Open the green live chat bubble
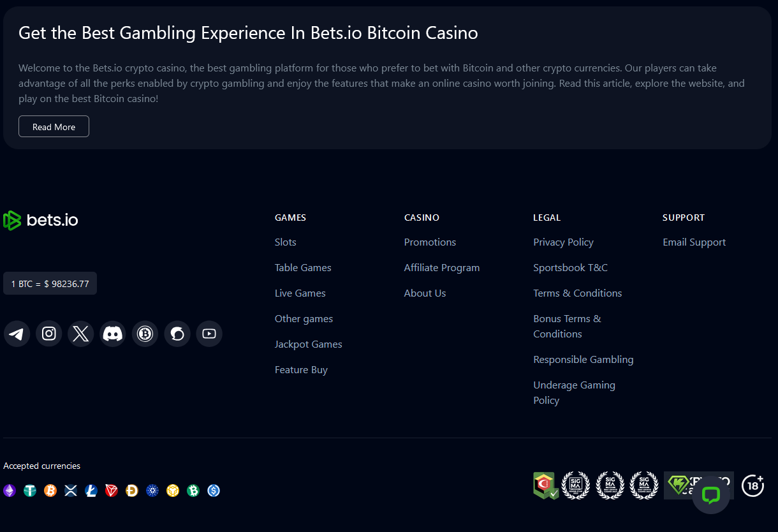The height and width of the screenshot is (532, 778). coord(711,495)
